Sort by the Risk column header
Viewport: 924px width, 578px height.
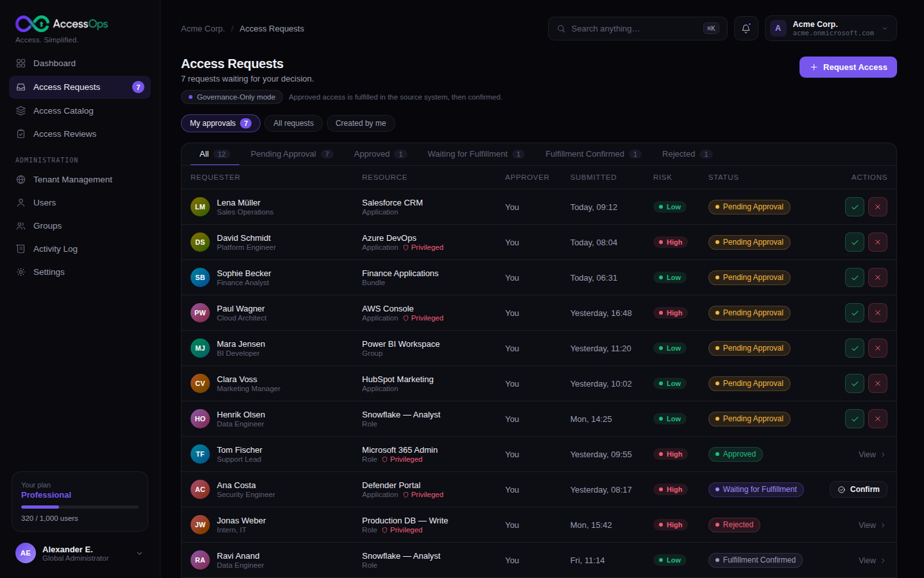pos(663,177)
